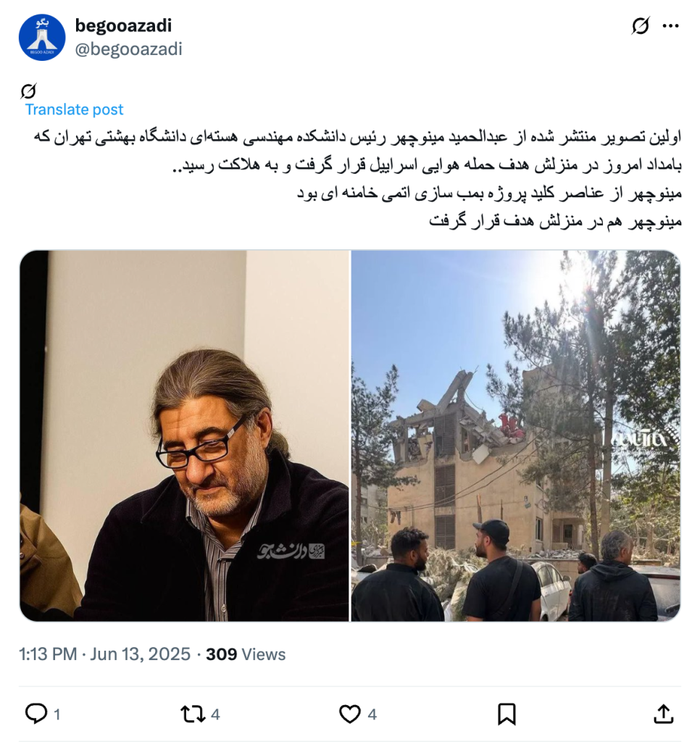Click the share upload icon
700x742 pixels.
664,714
